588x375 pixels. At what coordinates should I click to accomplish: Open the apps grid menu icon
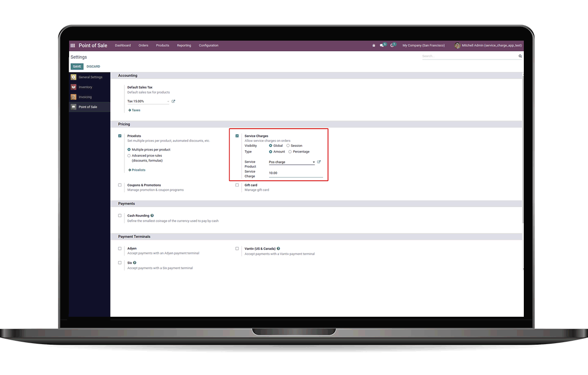73,46
